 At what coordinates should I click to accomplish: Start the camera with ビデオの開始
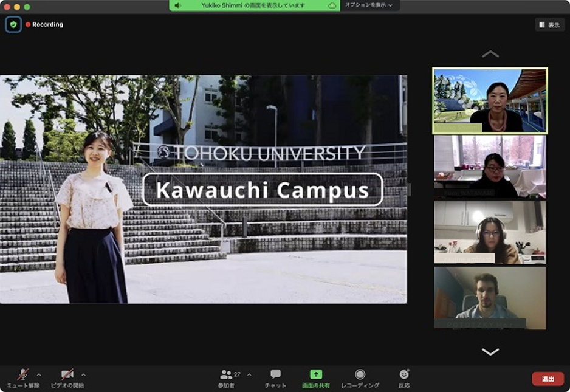67,379
